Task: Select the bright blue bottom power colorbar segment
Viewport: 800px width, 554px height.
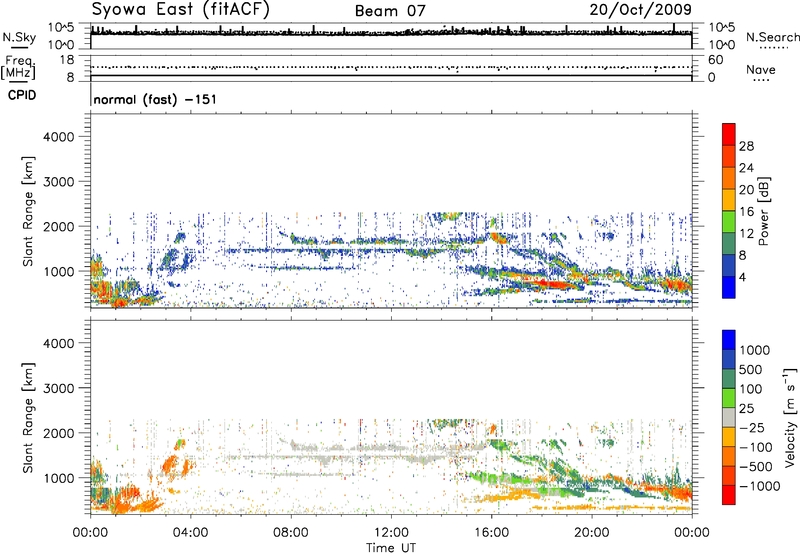Action: [729, 287]
